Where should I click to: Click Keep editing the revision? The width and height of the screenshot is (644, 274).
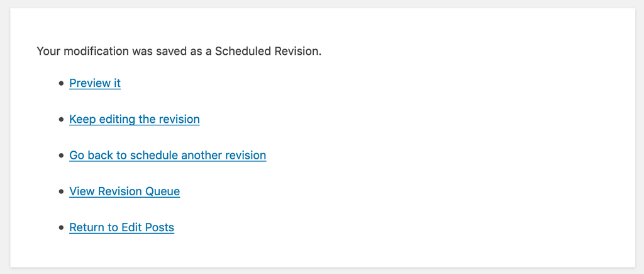click(x=135, y=119)
